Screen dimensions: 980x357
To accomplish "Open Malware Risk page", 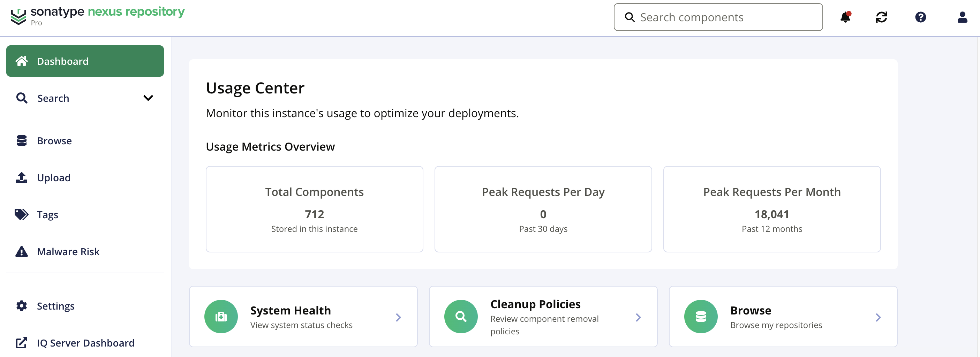I will coord(68,251).
